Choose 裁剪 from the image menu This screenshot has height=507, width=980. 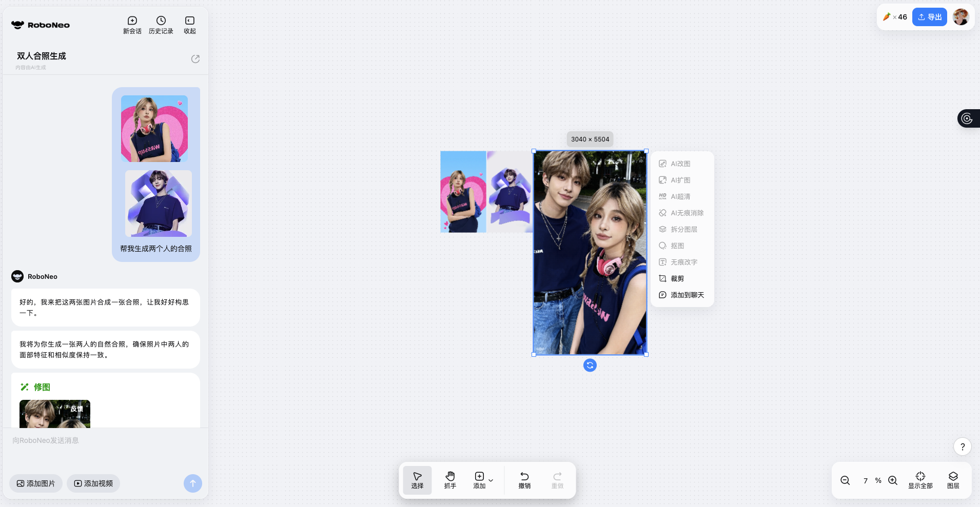pos(677,278)
